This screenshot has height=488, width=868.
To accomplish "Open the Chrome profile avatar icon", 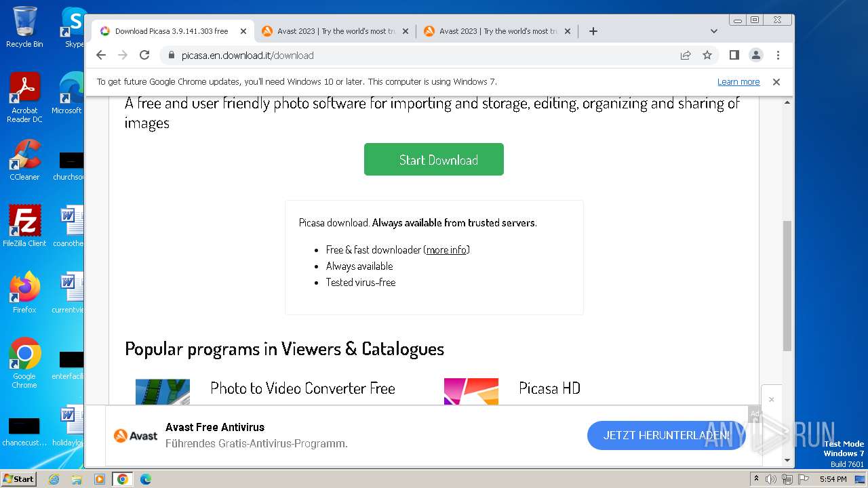I will (x=756, y=55).
